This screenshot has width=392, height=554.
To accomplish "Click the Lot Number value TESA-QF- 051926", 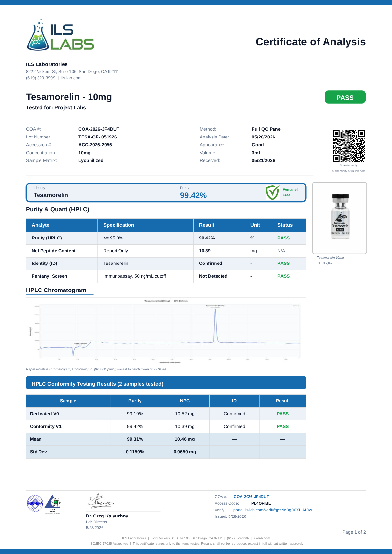I will click(x=97, y=137).
